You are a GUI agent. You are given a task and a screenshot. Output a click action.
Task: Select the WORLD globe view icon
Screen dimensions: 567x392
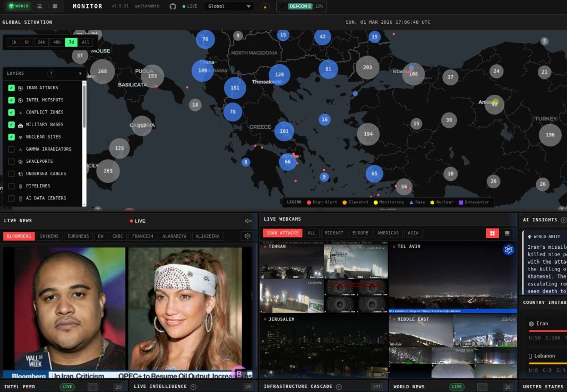pyautogui.click(x=19, y=6)
